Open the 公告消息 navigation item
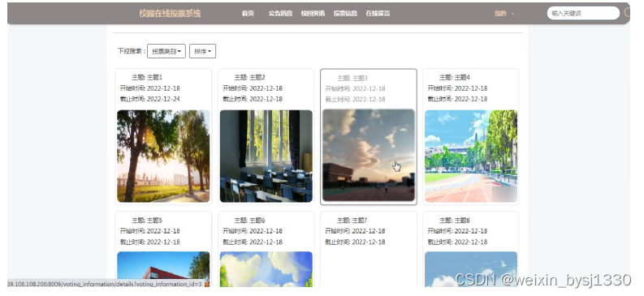This screenshot has width=644, height=296. (280, 14)
